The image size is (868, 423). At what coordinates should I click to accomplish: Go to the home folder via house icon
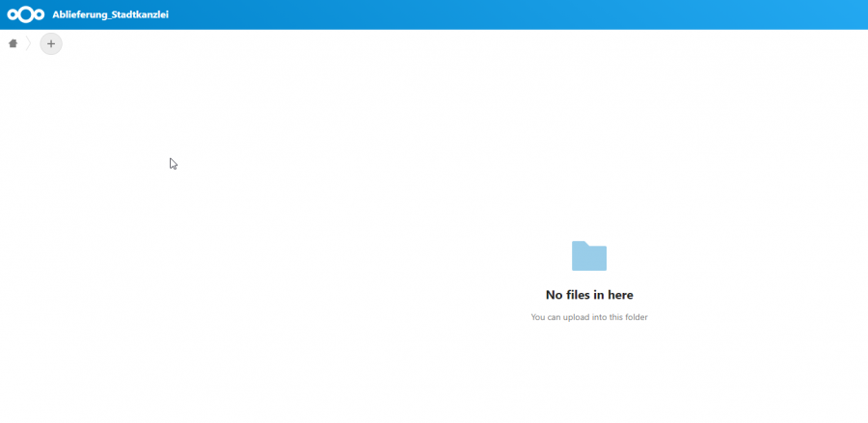pos(14,43)
